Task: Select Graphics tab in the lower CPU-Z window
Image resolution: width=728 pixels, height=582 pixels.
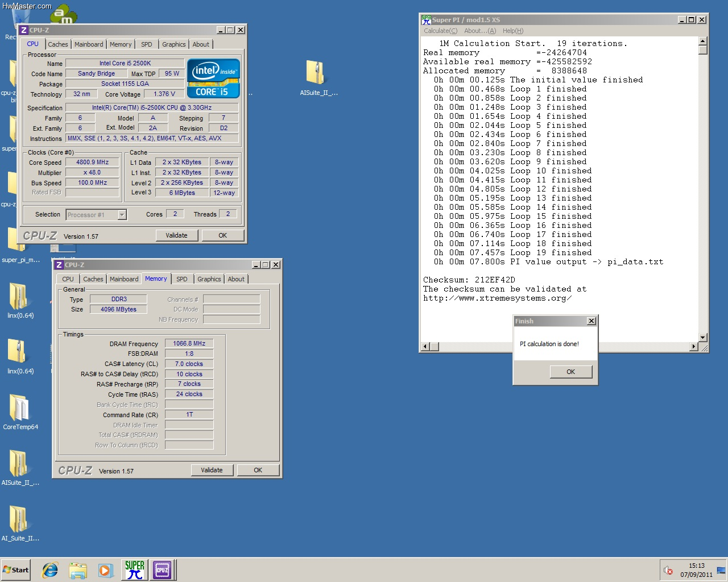Action: (209, 279)
